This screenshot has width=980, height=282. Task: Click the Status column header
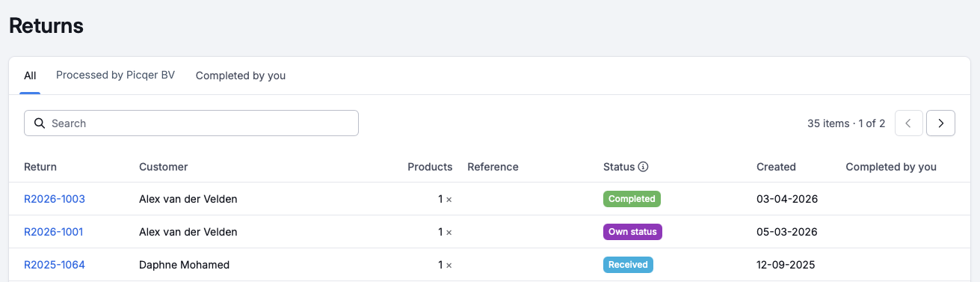tap(619, 167)
